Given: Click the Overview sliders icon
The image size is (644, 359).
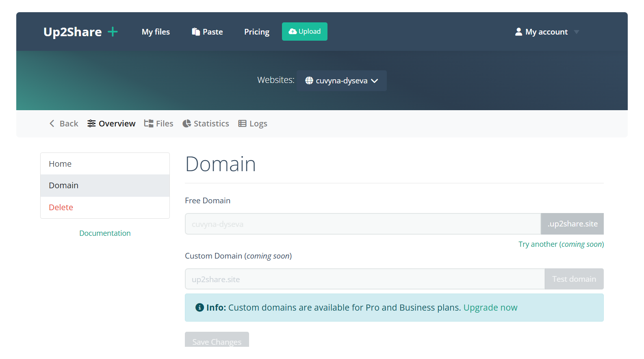Looking at the screenshot, I should click(91, 124).
